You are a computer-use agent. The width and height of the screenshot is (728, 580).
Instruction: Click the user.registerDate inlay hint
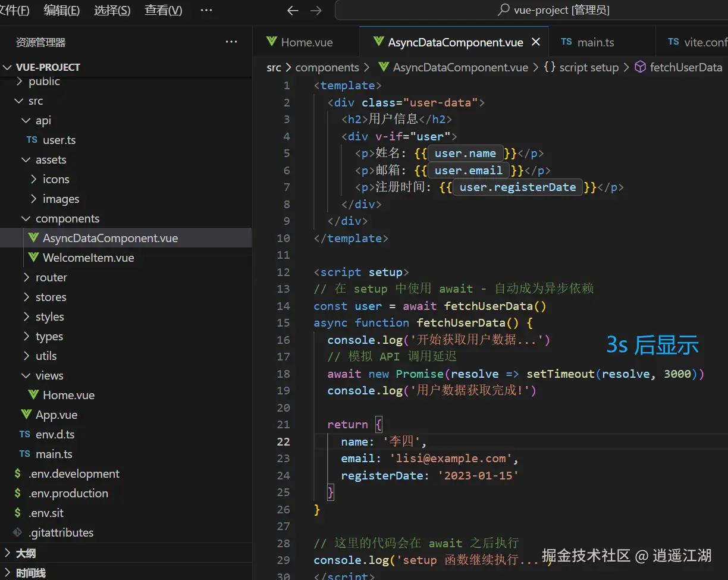517,187
